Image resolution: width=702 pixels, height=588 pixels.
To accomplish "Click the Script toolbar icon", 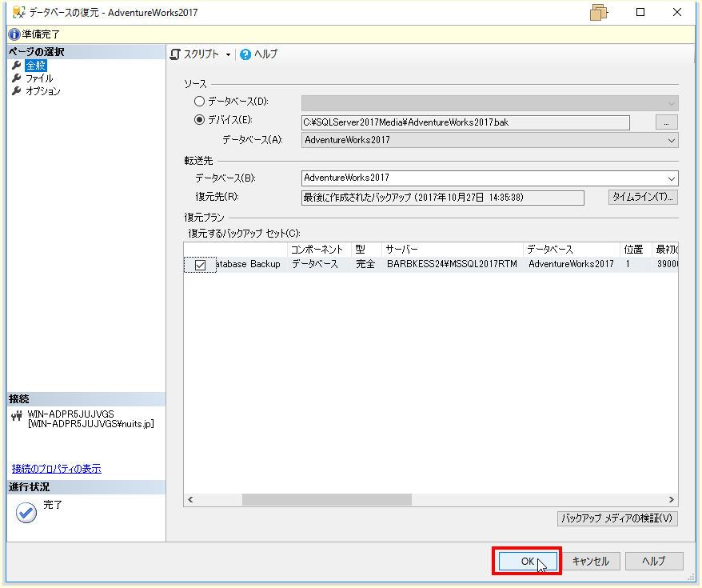I will (x=175, y=54).
